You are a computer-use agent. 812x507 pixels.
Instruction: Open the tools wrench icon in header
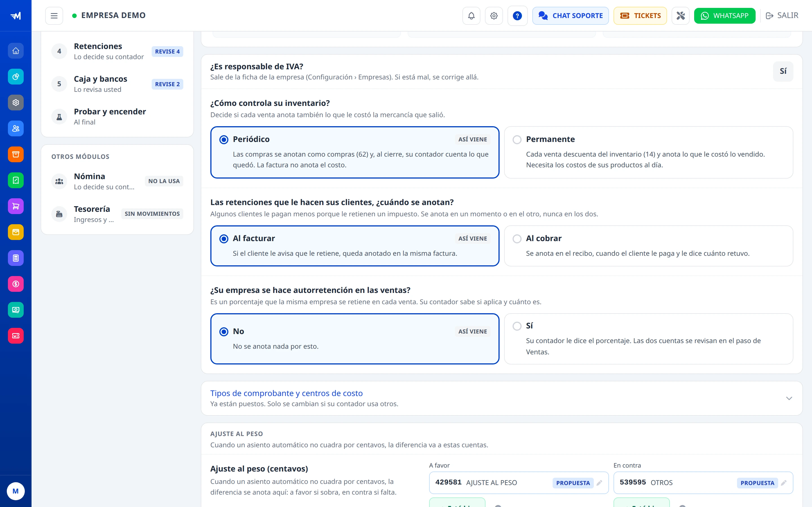pyautogui.click(x=680, y=16)
